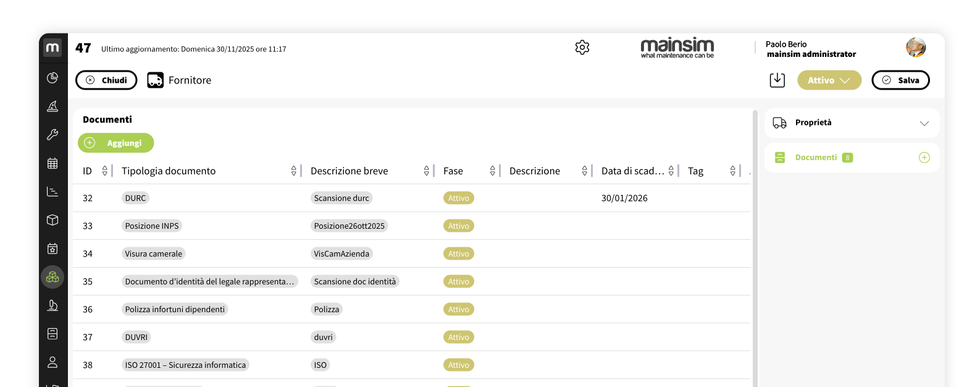
Task: Sort by the Data di scadenza column
Action: coord(671,171)
